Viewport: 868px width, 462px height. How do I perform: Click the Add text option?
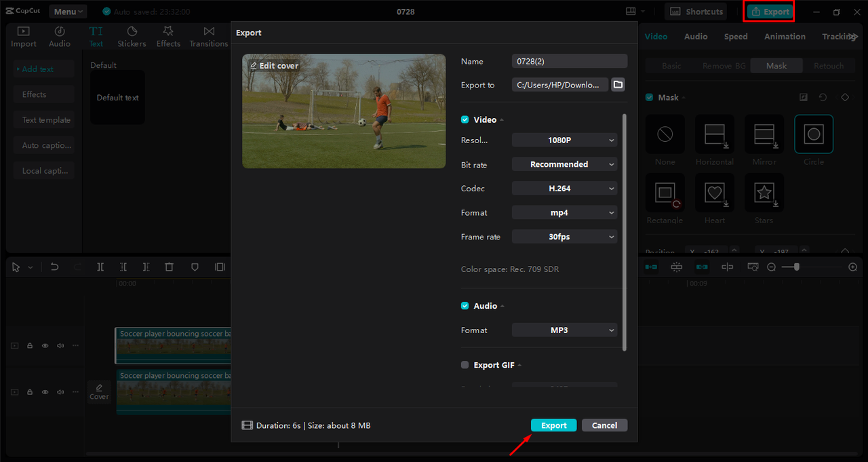pos(43,69)
